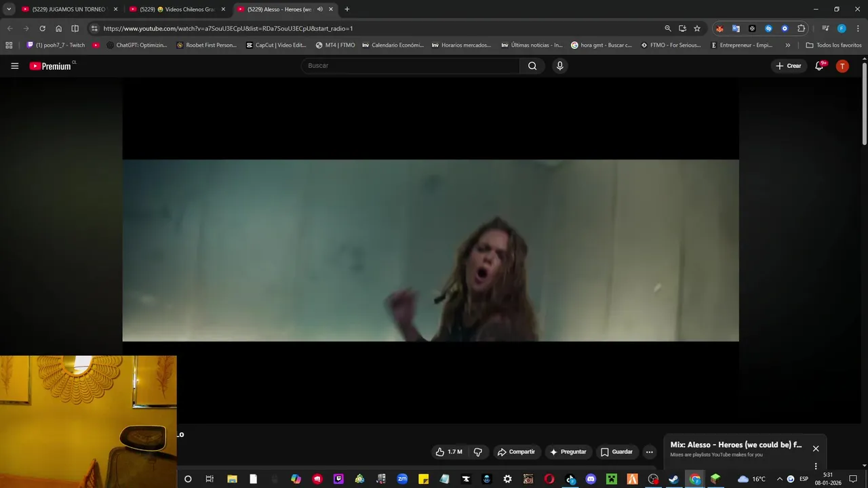
Task: Toggle the browser side panel
Action: click(75, 28)
